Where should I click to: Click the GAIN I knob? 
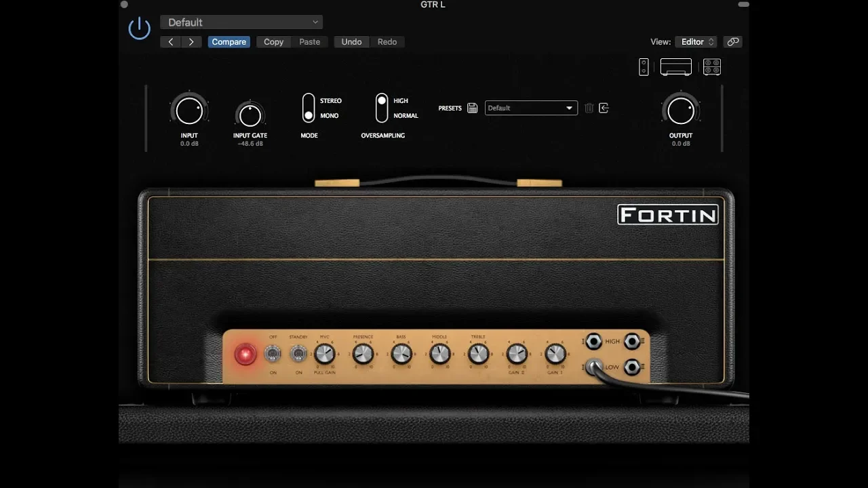(555, 354)
